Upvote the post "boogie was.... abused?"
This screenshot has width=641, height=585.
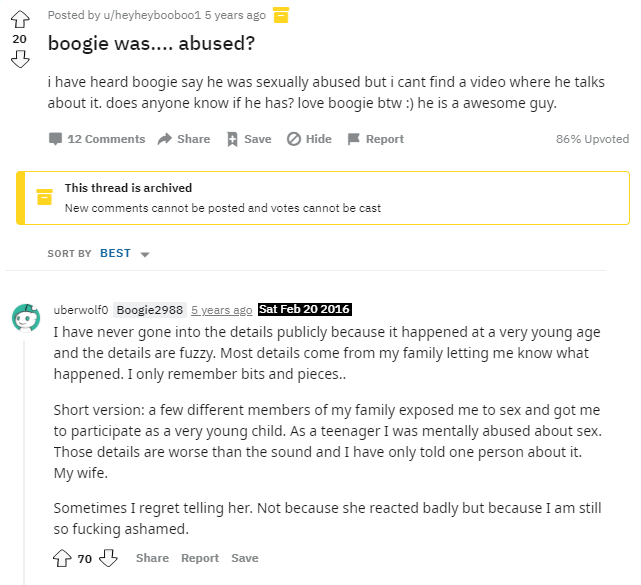[20, 17]
